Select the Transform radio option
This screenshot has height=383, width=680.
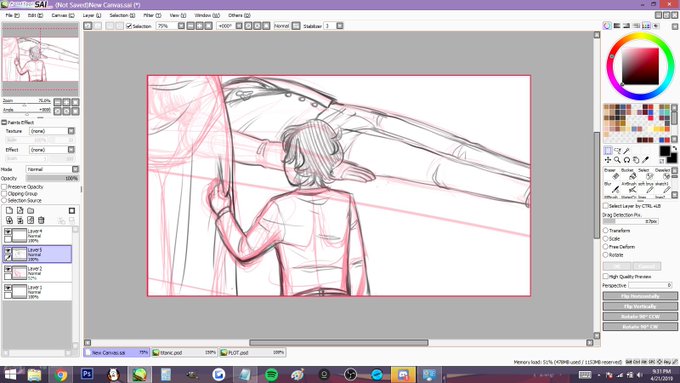606,230
